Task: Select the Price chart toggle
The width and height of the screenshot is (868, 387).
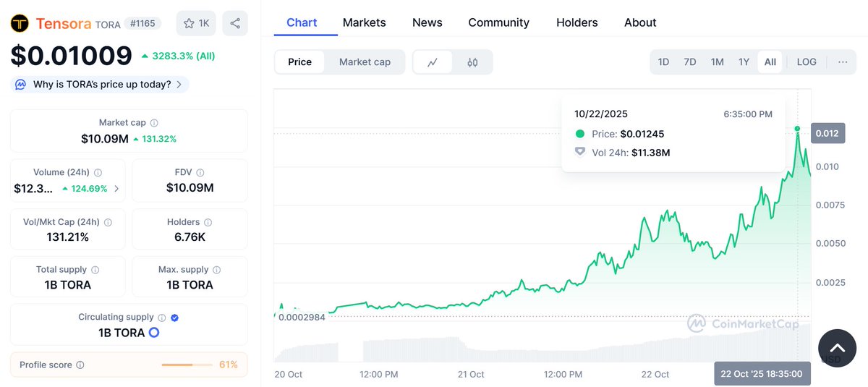Action: [x=299, y=62]
